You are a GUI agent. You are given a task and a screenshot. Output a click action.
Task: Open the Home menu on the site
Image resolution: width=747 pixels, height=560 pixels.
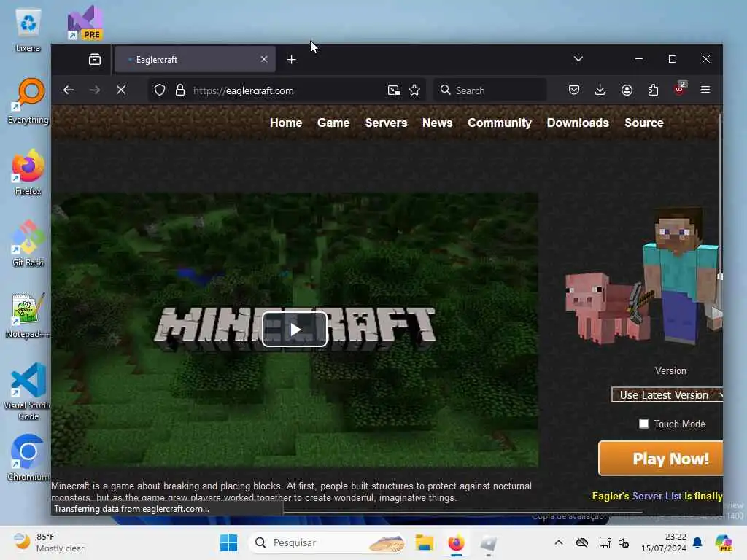click(286, 122)
